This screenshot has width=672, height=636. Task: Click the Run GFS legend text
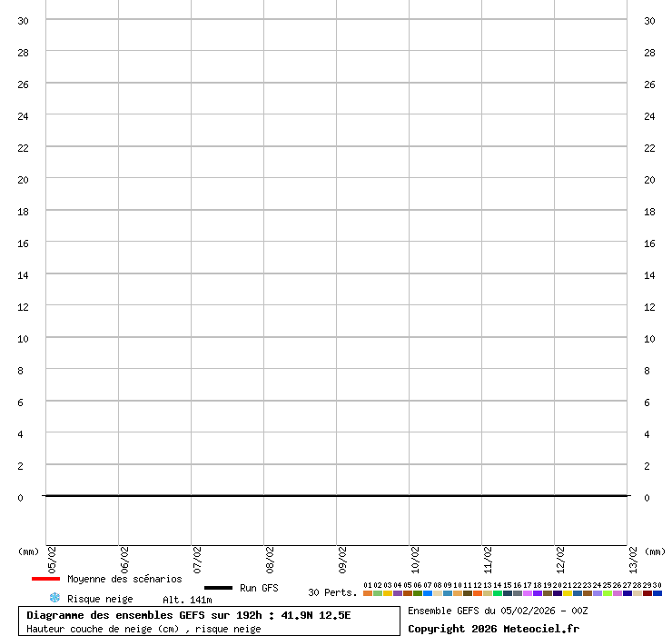click(x=259, y=588)
